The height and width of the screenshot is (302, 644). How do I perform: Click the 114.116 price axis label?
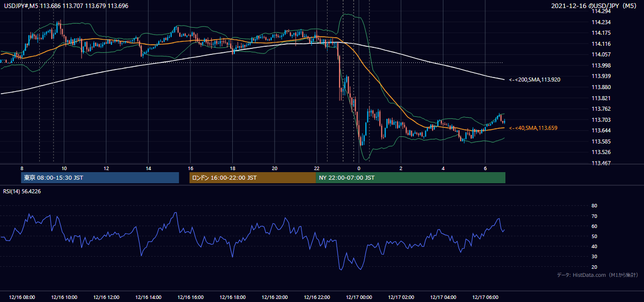point(601,44)
